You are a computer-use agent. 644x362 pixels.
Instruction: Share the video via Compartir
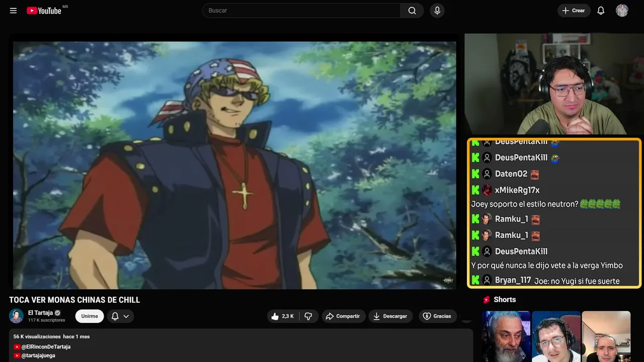click(344, 316)
